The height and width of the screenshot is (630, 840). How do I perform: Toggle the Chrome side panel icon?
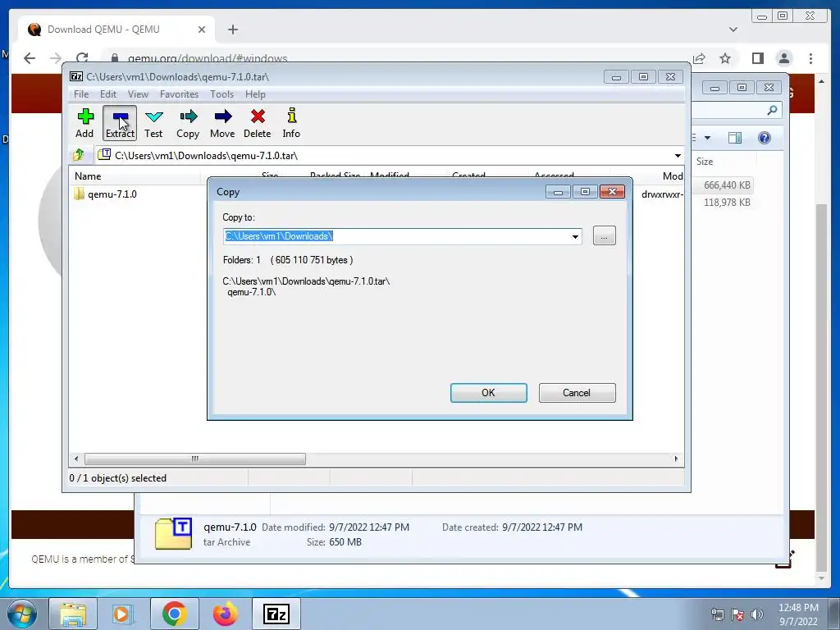click(757, 58)
